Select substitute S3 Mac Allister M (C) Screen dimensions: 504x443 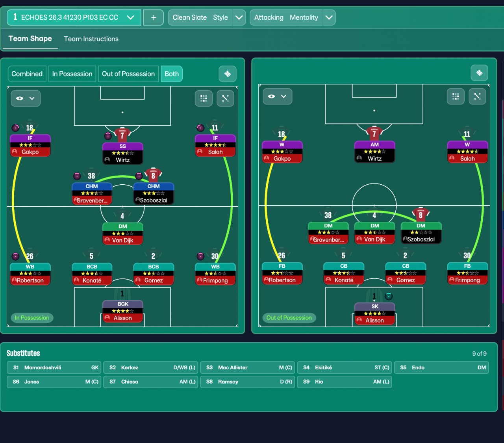(x=248, y=367)
